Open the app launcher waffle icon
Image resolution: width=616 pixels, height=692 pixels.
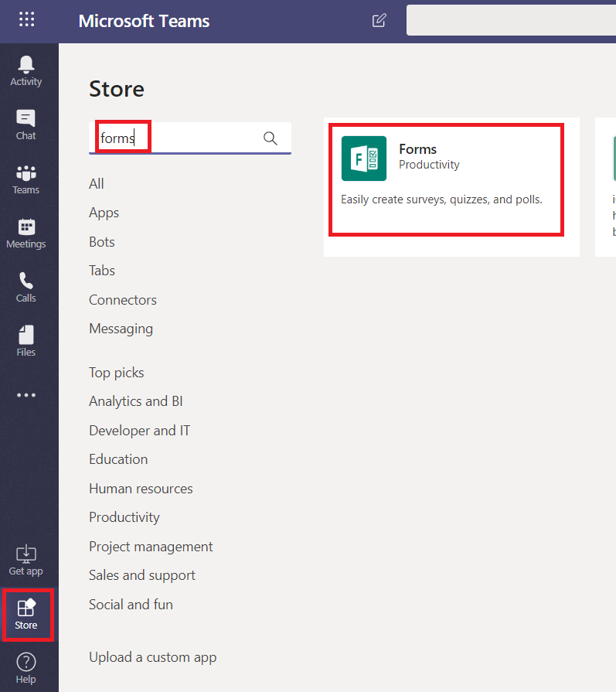point(26,19)
